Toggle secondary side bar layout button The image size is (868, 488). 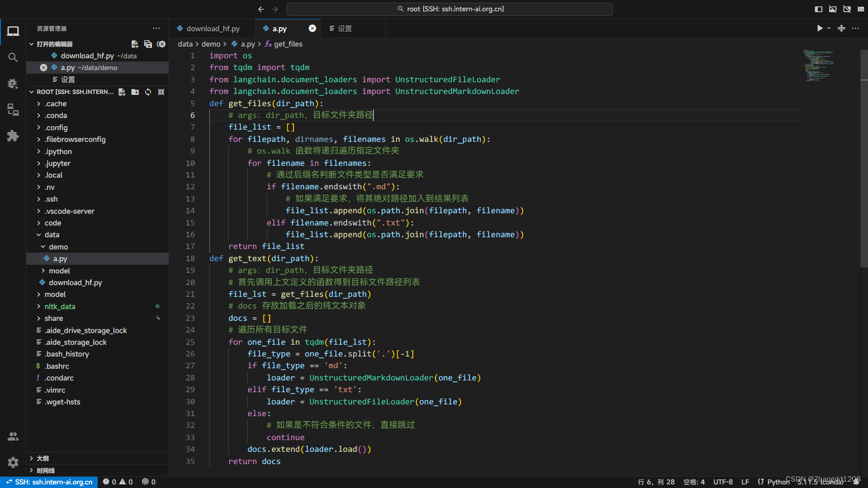847,9
